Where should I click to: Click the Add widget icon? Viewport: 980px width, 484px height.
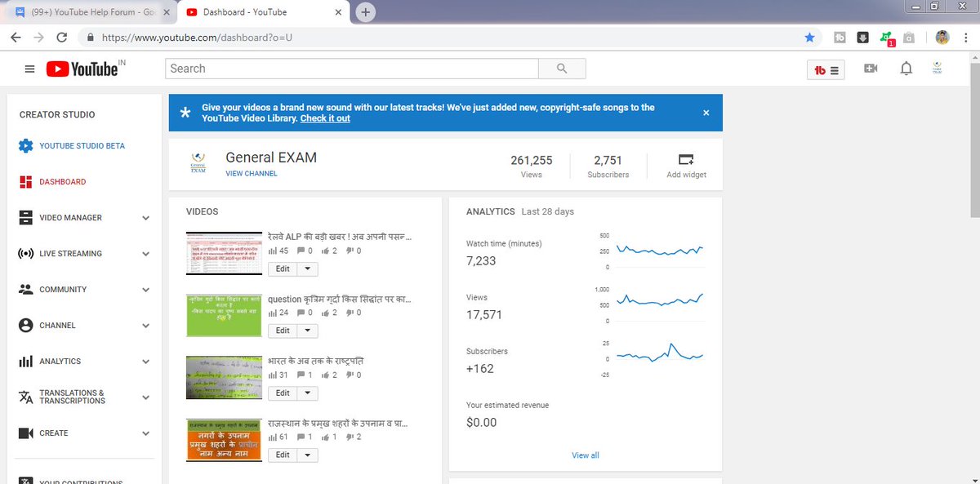(686, 159)
